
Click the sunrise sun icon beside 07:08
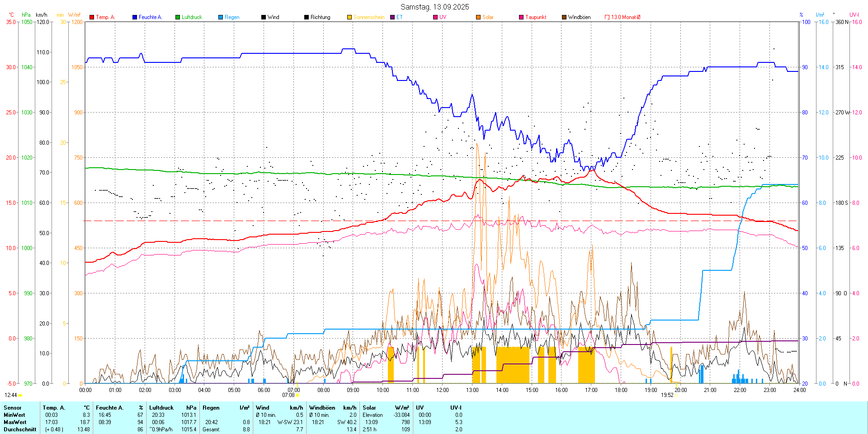click(297, 395)
